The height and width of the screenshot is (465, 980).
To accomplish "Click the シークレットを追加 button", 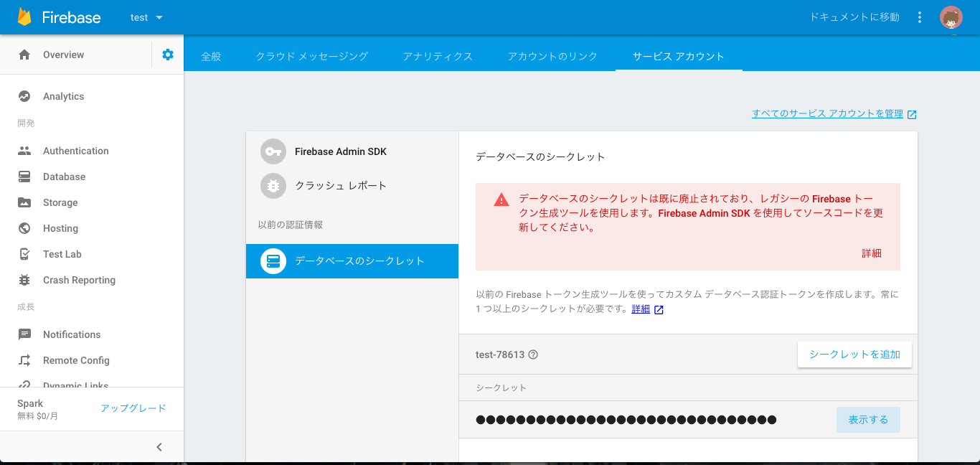I will pyautogui.click(x=854, y=354).
